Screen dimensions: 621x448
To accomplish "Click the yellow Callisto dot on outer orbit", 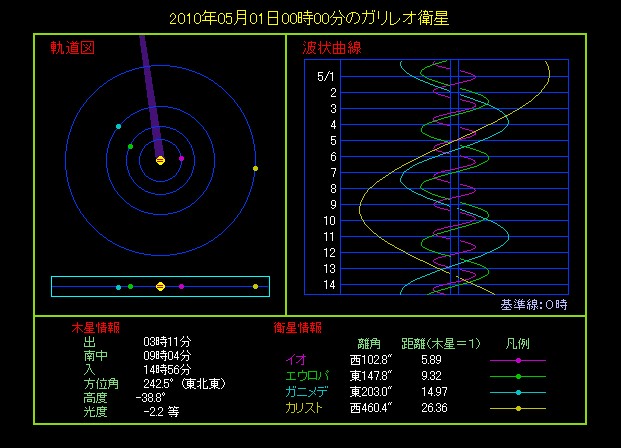I will (255, 168).
